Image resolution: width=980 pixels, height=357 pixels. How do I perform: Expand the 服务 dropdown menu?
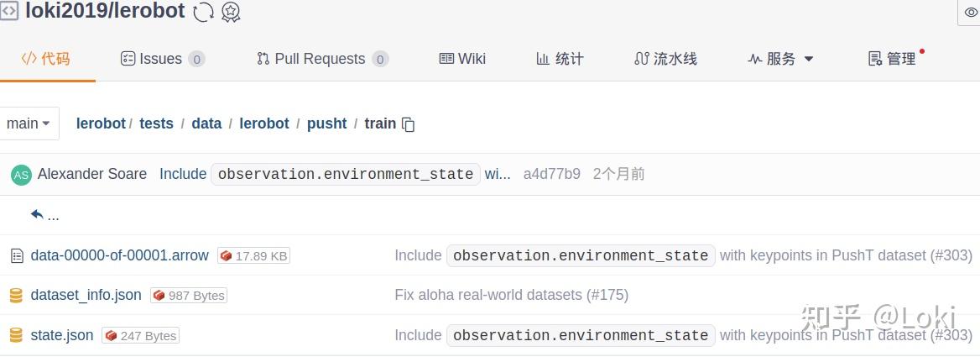780,59
